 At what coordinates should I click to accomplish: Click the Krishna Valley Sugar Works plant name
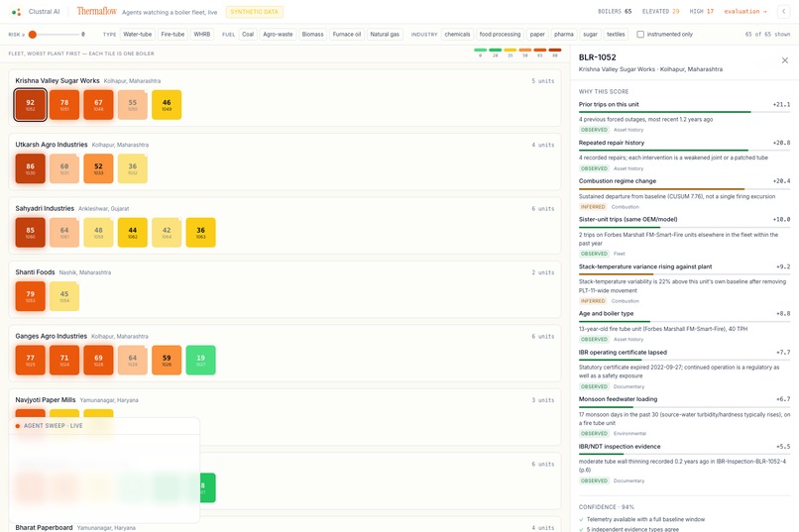click(57, 80)
